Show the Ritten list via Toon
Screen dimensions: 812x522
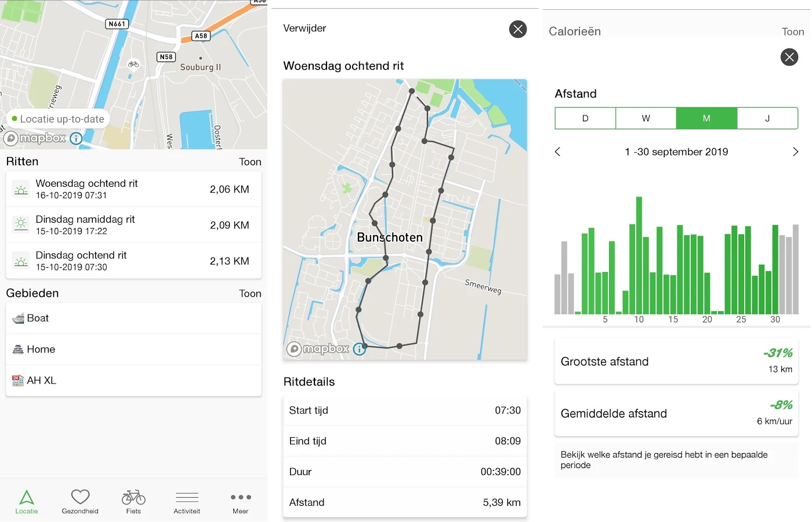(250, 162)
